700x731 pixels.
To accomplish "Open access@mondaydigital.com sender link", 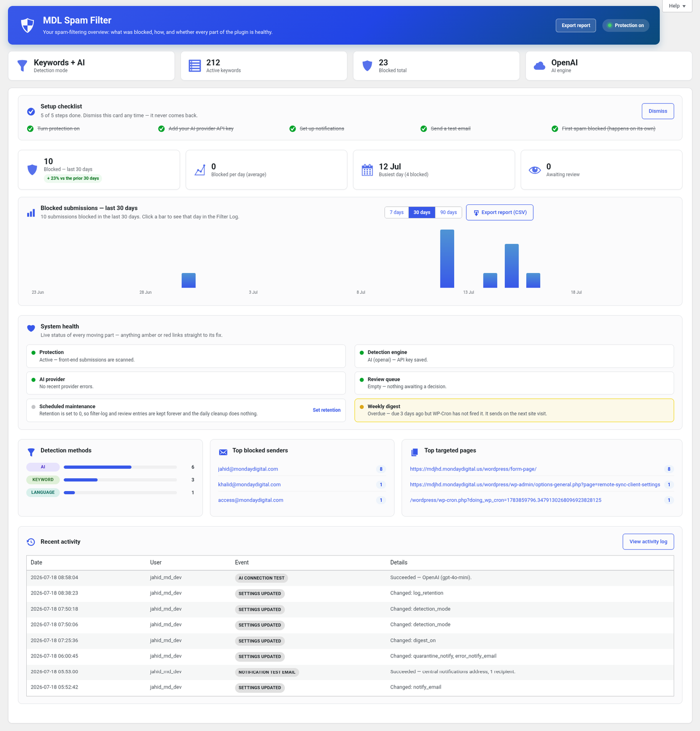I will click(251, 500).
